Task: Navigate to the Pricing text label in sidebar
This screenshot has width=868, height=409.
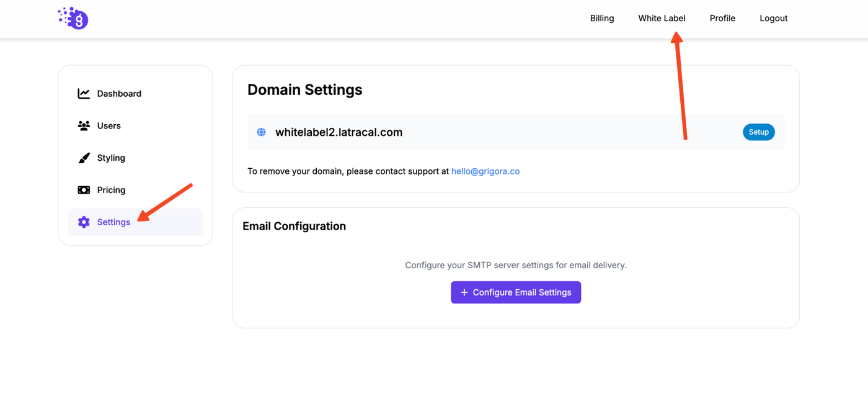Action: tap(111, 190)
